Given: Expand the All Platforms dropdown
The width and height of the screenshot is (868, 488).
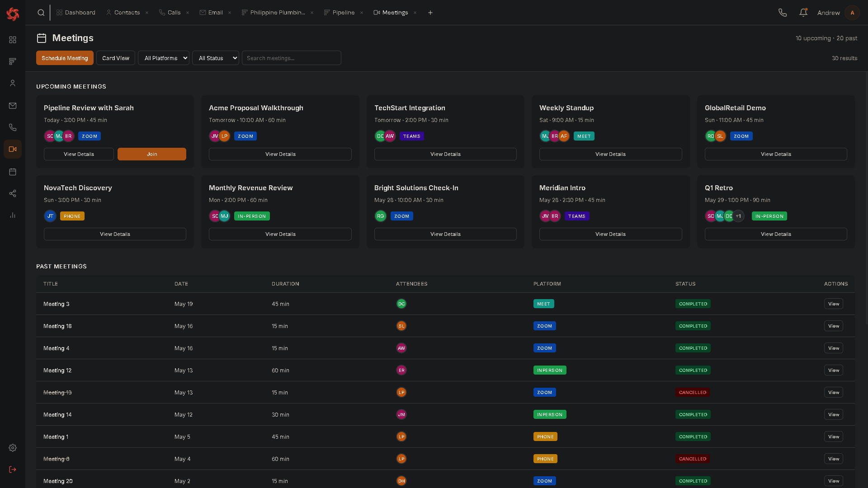Looking at the screenshot, I should 164,58.
